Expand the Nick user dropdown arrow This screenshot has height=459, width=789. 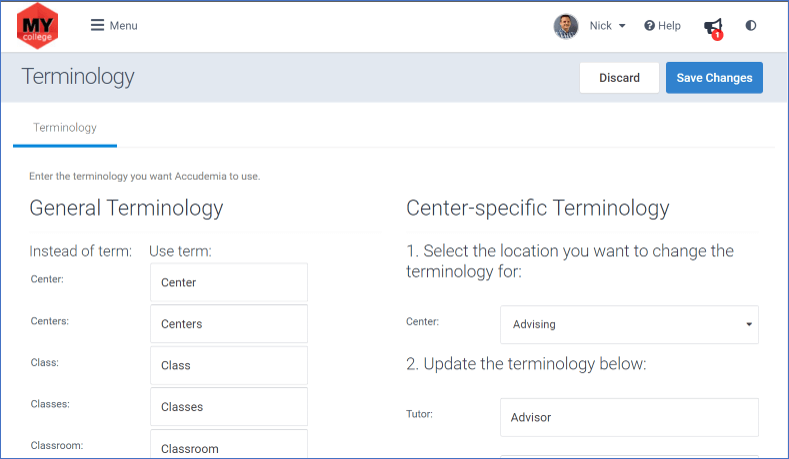pyautogui.click(x=622, y=26)
